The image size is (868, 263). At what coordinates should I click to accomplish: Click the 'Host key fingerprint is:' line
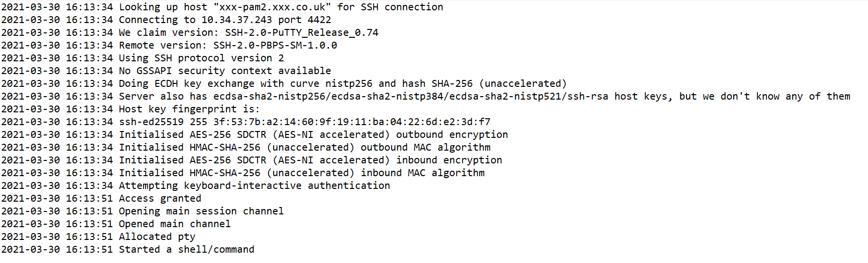[x=189, y=109]
